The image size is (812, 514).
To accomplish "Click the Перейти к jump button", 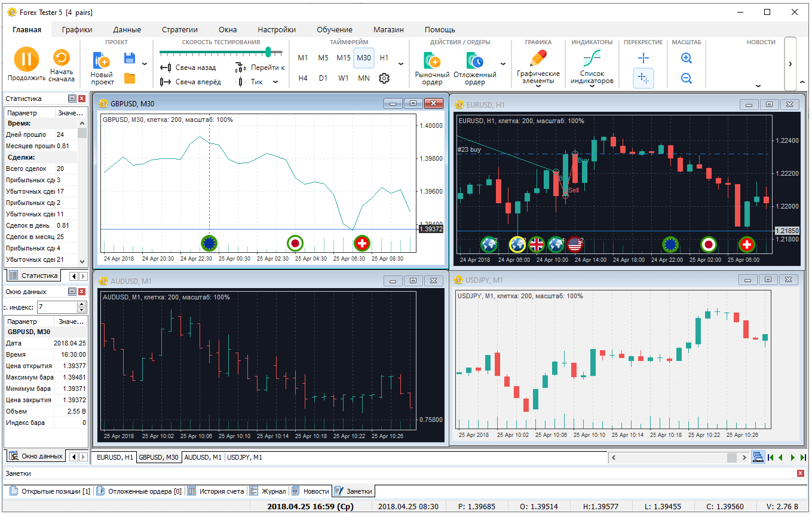I will click(x=261, y=68).
